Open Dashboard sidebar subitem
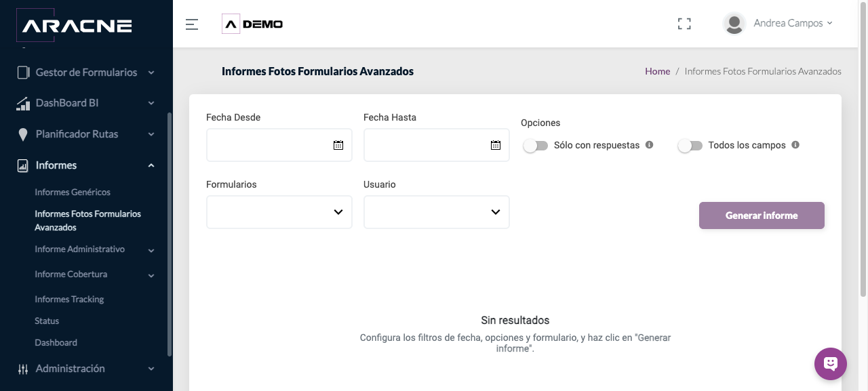 [x=56, y=343]
